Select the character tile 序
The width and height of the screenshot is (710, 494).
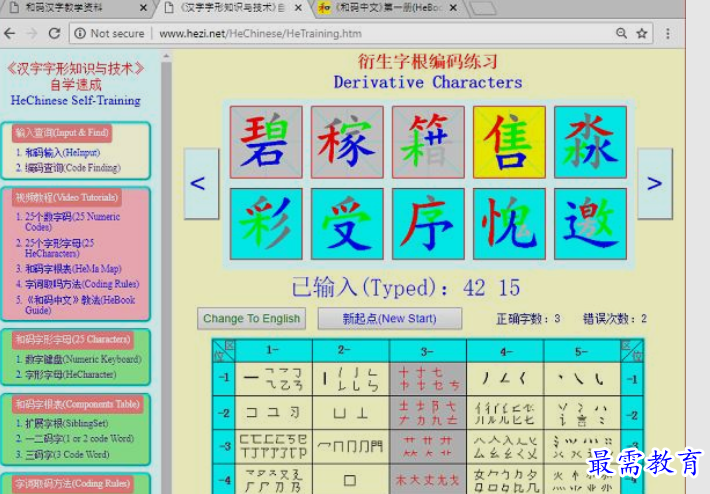pos(428,224)
